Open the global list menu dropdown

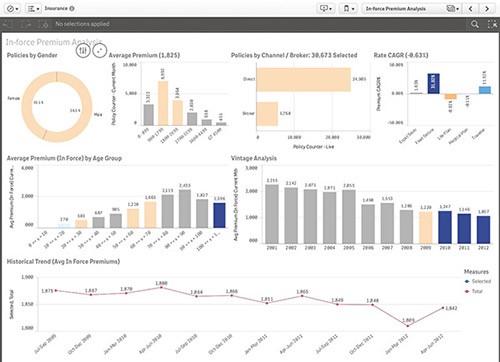click(x=33, y=9)
